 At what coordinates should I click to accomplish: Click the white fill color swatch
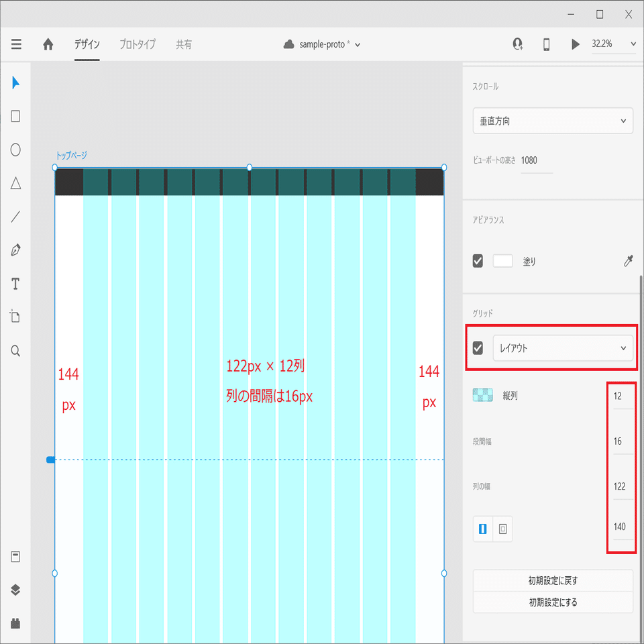click(502, 261)
